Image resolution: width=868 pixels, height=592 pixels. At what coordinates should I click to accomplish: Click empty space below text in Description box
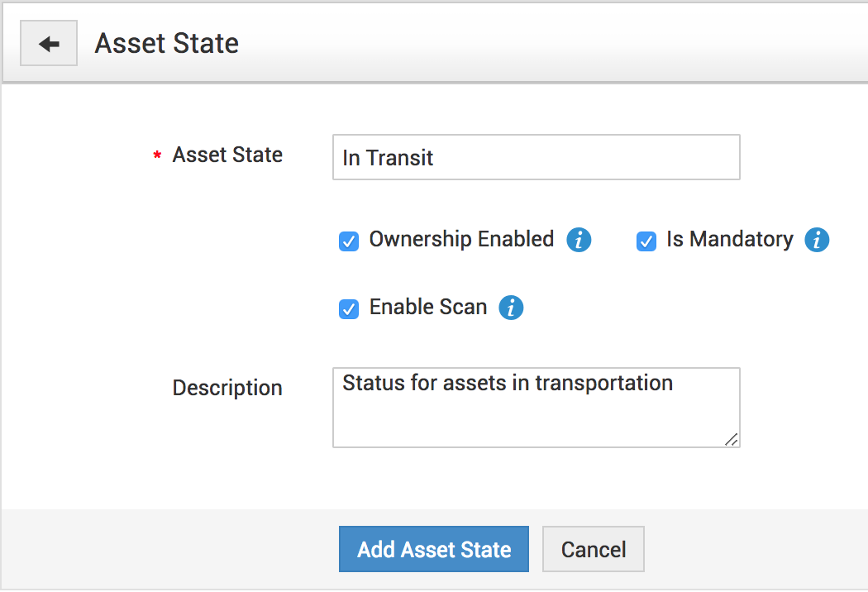point(529,423)
